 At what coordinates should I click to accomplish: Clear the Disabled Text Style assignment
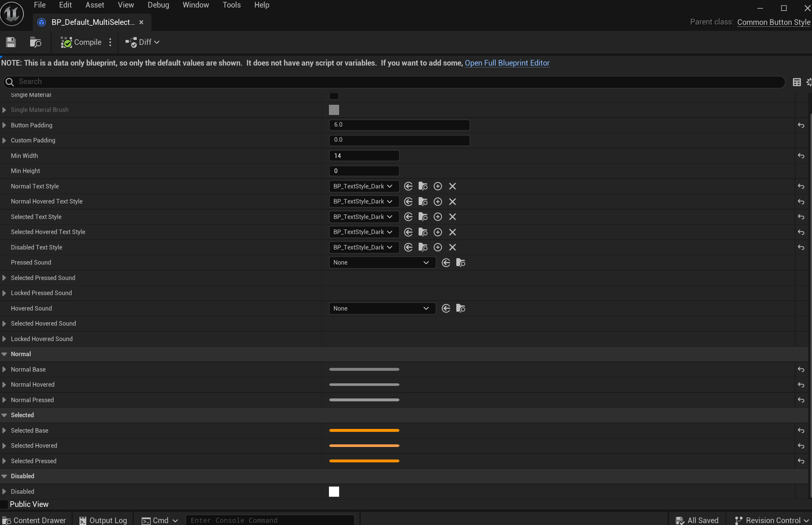pyautogui.click(x=452, y=247)
